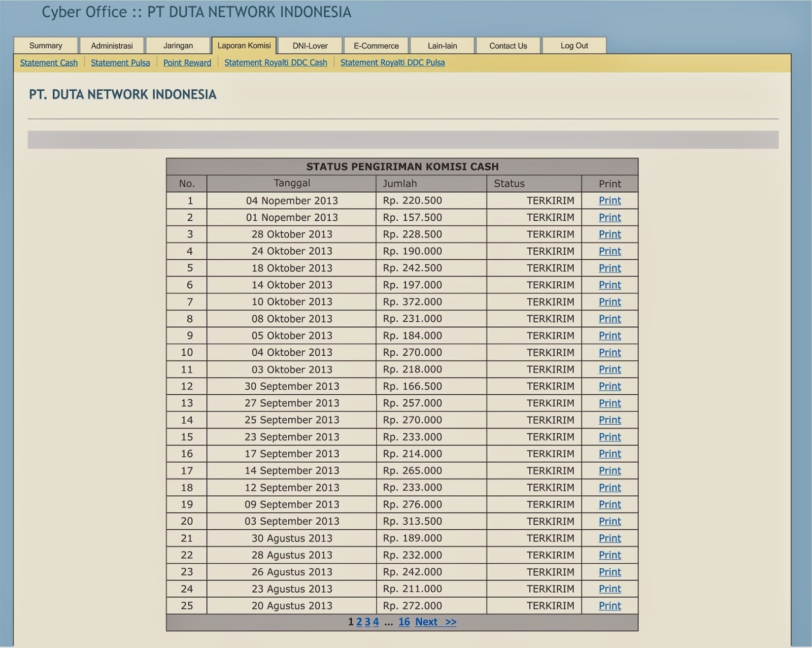Print the 30 September 2013 row
Screen dimensions: 812x648
[610, 386]
